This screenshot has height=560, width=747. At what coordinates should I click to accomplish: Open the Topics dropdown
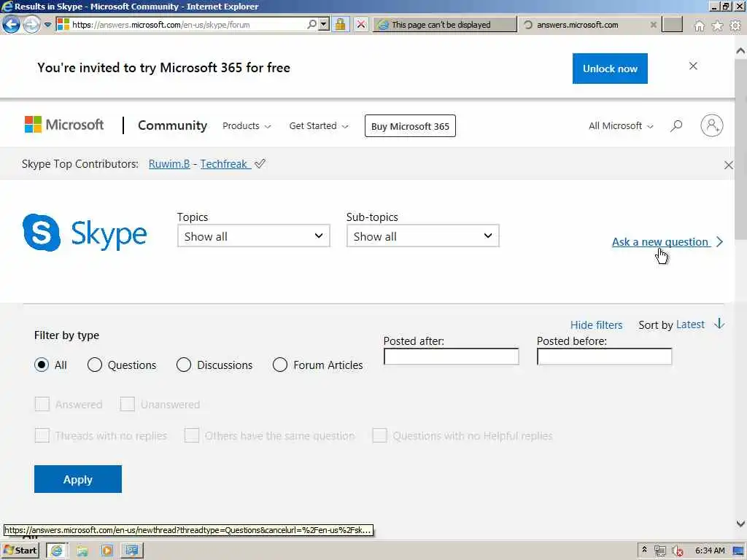(x=253, y=236)
